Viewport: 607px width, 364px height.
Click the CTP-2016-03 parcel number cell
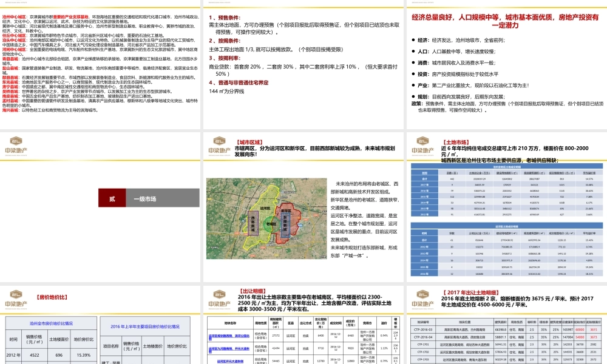tap(423, 329)
